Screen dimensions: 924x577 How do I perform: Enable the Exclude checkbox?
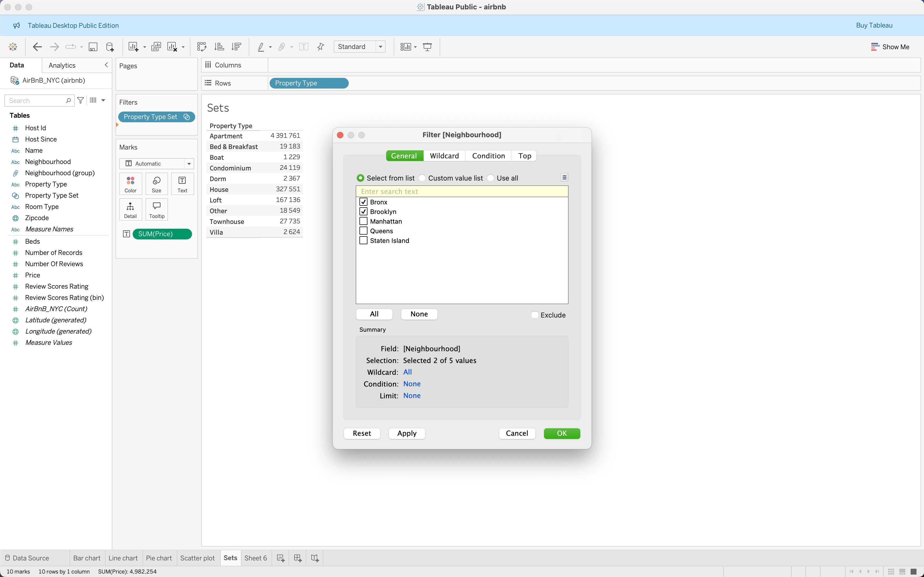pos(535,315)
